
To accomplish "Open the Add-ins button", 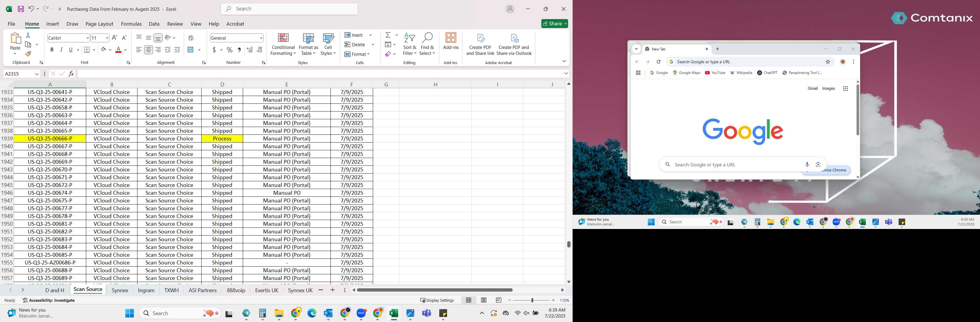I will (451, 41).
